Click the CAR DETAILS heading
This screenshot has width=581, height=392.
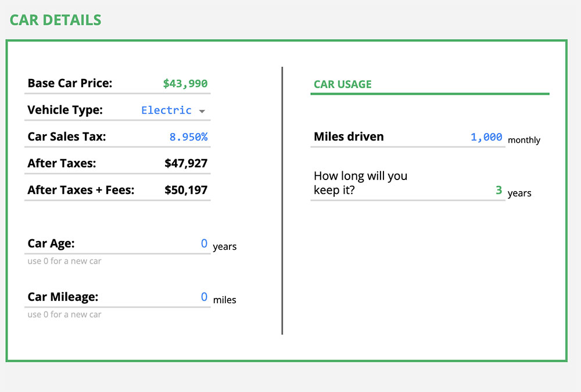click(x=55, y=20)
